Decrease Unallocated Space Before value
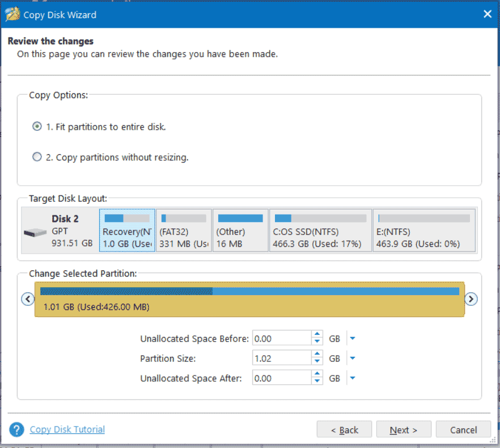 317,342
